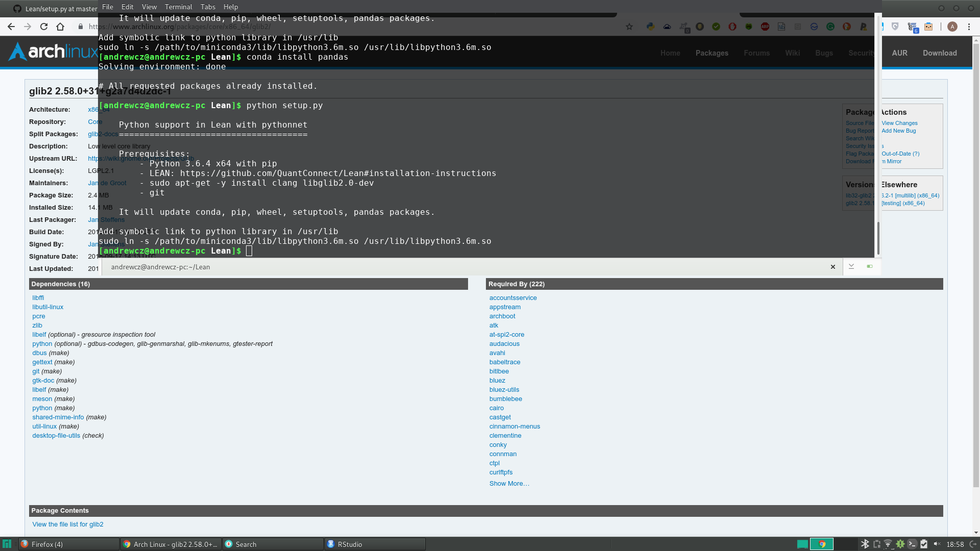Click the Wi-Fi network tray icon
This screenshot has width=980, height=551.
click(x=888, y=544)
